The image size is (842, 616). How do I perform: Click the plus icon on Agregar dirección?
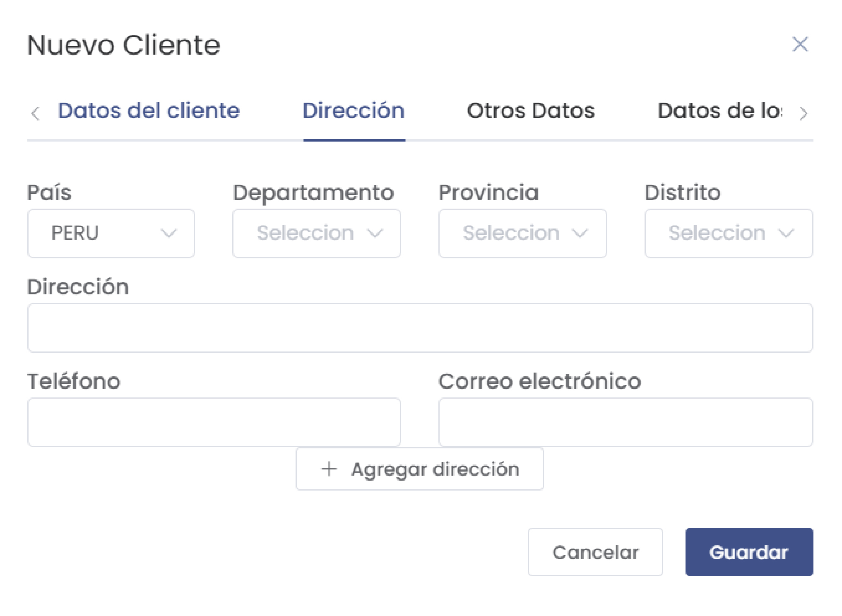point(328,468)
